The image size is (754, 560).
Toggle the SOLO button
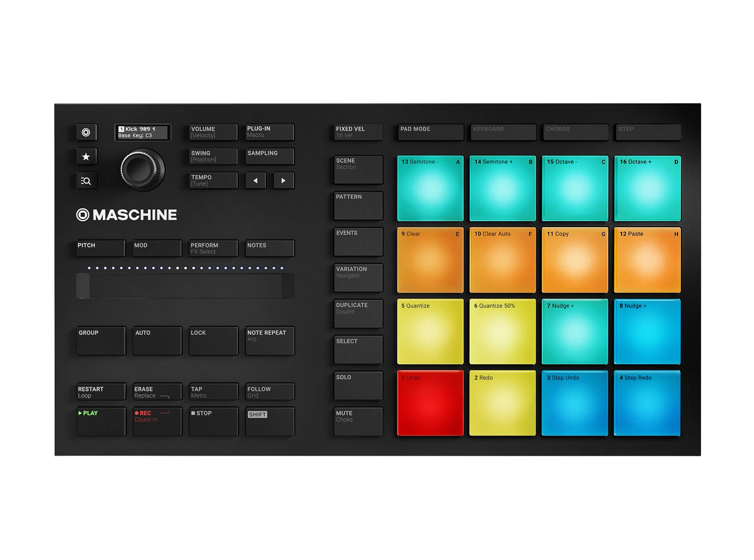(x=358, y=385)
